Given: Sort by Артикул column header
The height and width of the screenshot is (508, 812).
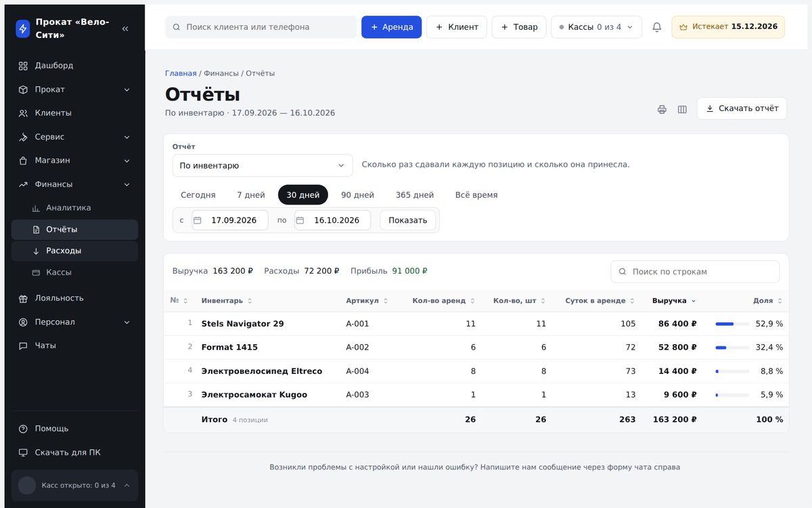Looking at the screenshot, I should [x=367, y=301].
